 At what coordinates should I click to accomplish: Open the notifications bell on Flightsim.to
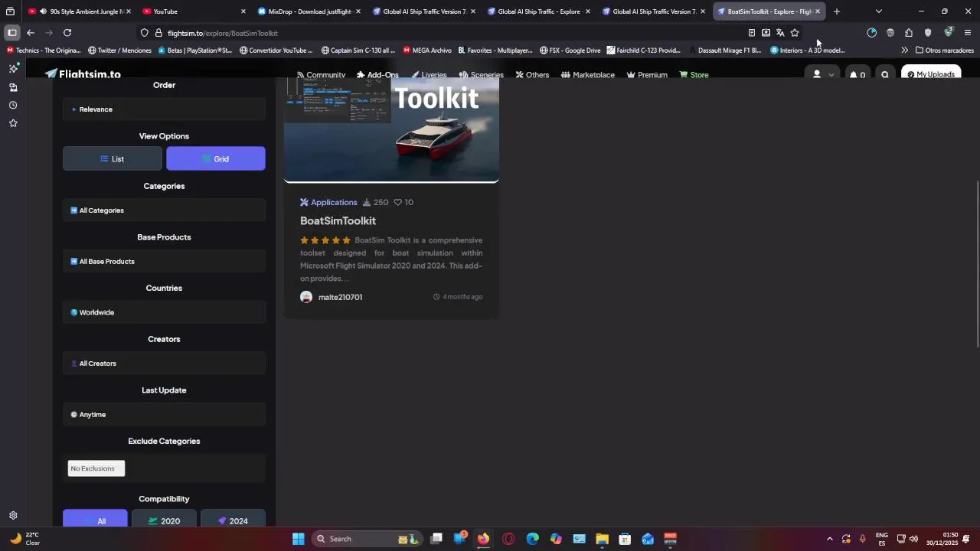[854, 75]
